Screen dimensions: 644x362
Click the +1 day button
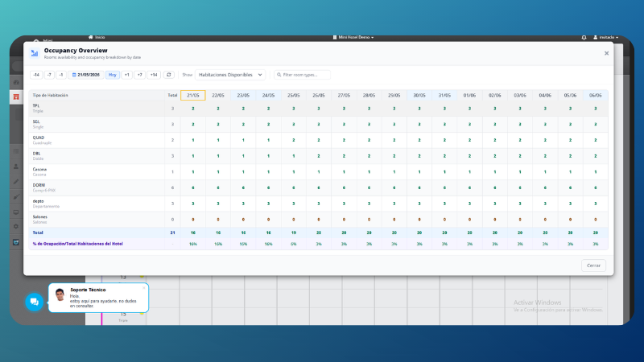pyautogui.click(x=127, y=75)
